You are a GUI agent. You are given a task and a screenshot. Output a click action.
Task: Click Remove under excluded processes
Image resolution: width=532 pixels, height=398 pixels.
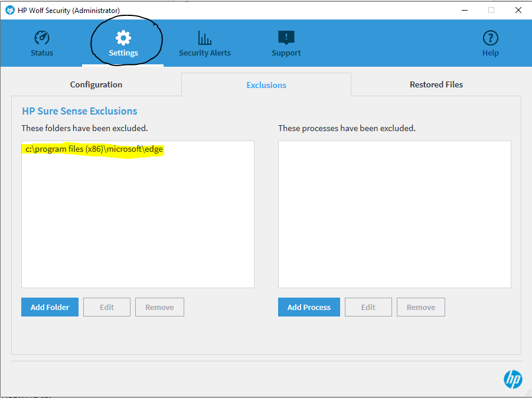pos(420,306)
